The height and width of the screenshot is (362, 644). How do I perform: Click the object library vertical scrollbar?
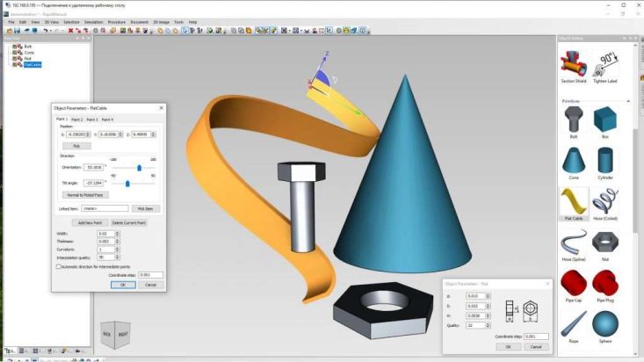point(636,181)
